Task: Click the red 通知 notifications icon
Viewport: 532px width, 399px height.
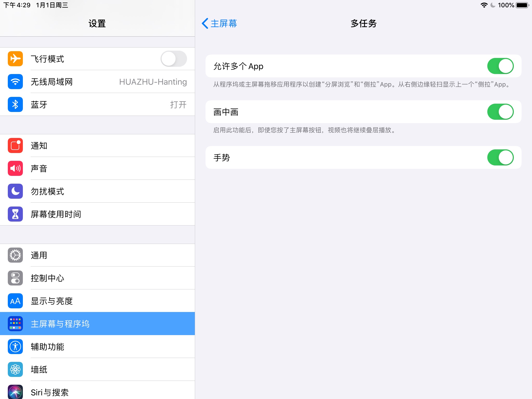Action: coord(15,145)
